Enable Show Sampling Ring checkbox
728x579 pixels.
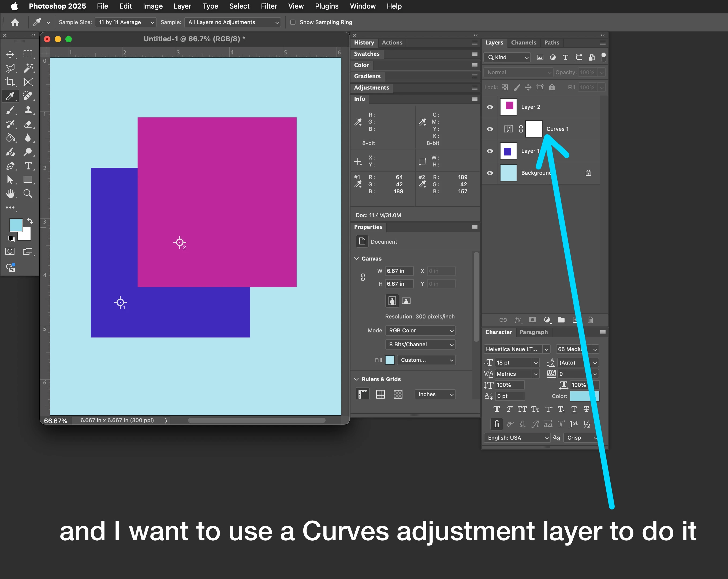point(293,22)
